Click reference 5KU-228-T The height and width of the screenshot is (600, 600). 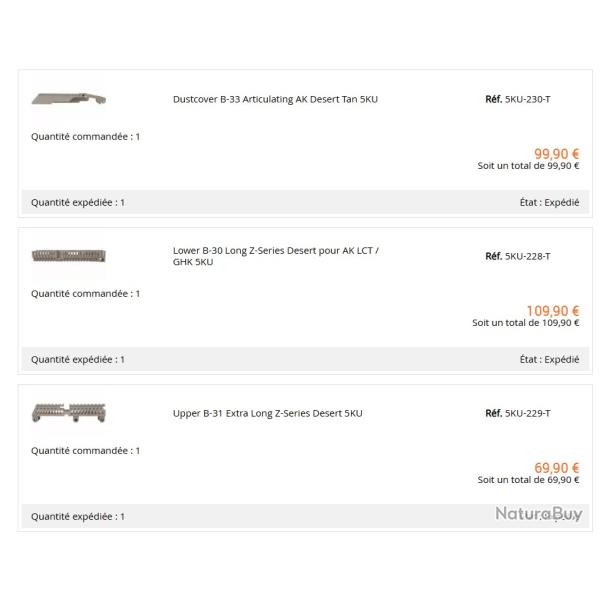(x=527, y=256)
